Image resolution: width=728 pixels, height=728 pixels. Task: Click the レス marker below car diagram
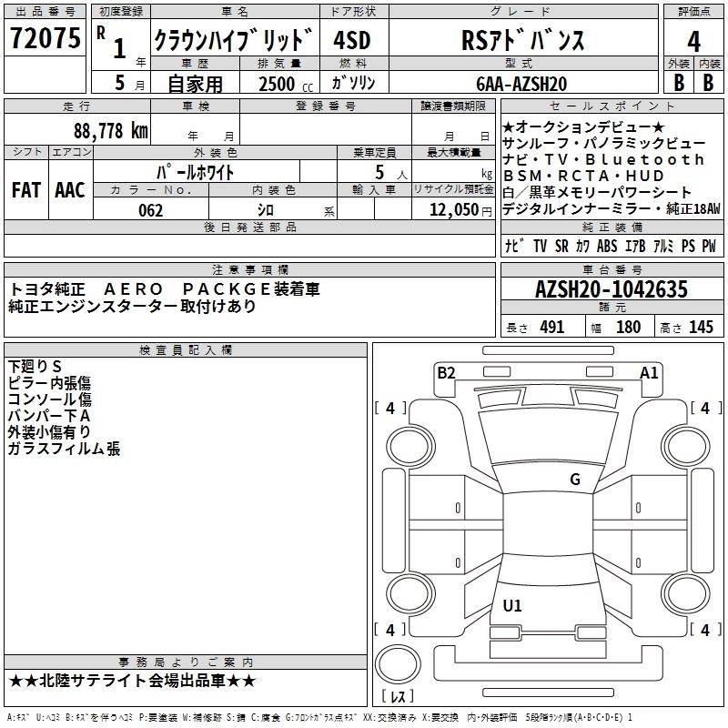click(397, 699)
